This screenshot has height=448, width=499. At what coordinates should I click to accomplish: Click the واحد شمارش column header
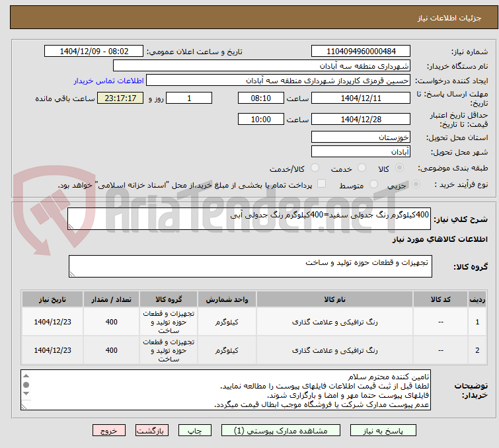pyautogui.click(x=227, y=299)
